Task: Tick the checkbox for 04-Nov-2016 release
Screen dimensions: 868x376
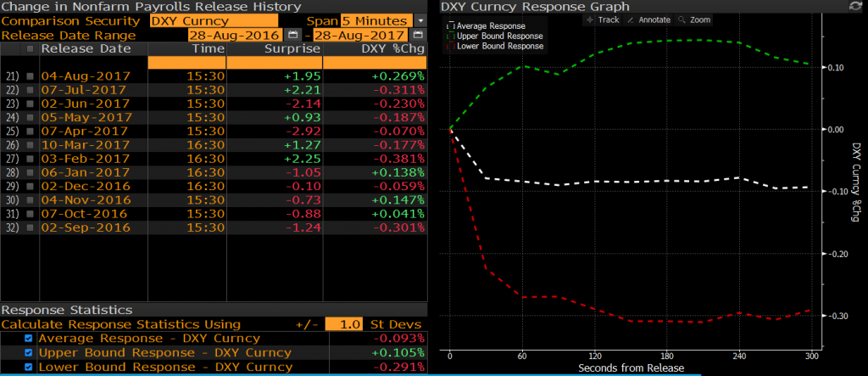Action: (30, 200)
